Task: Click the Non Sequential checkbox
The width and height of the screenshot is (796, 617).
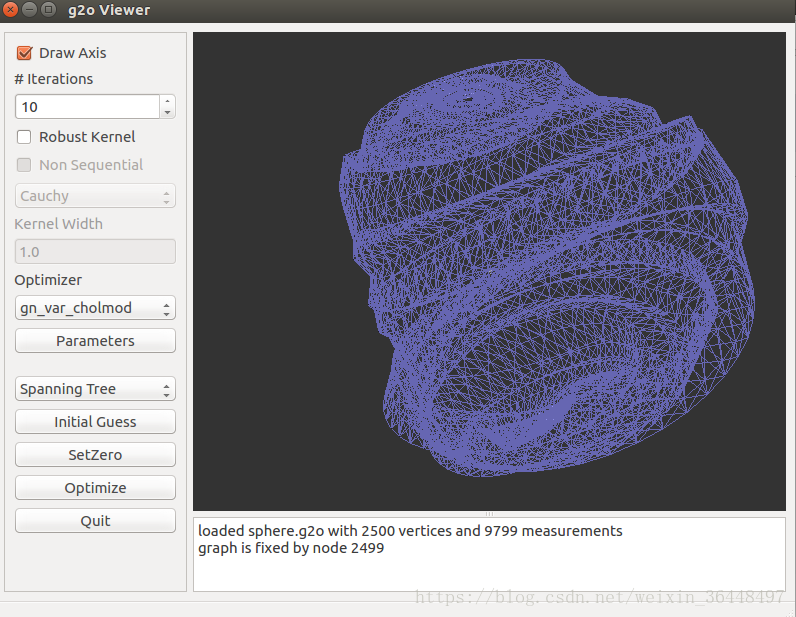Action: 24,165
